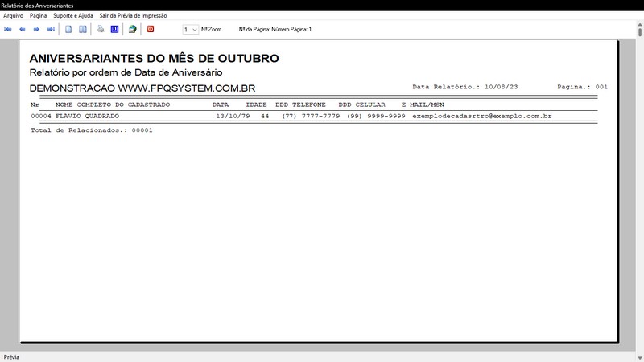Screen dimensions: 644x362
Task: Click the 'IDADE' column header
Action: click(x=256, y=105)
